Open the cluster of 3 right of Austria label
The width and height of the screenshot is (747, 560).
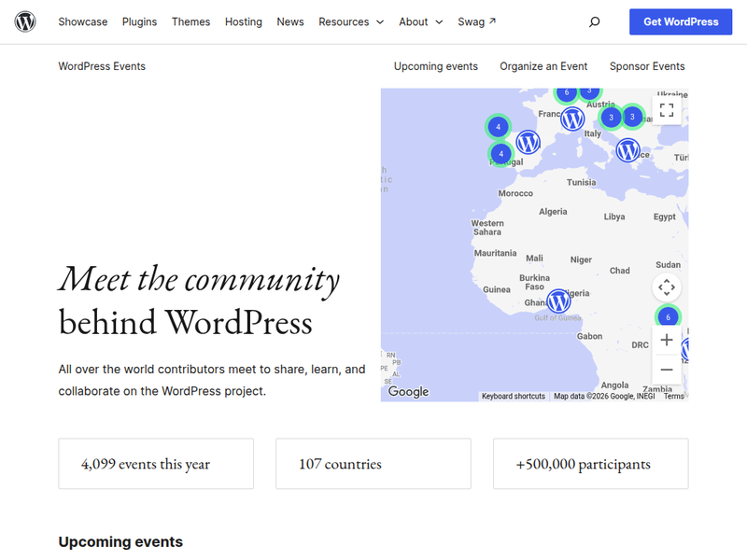tap(612, 118)
